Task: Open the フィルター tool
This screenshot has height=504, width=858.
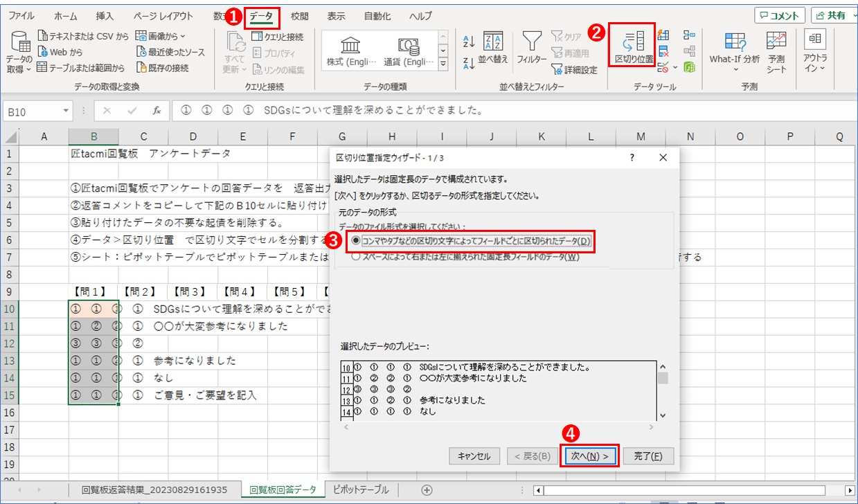Action: click(x=532, y=42)
